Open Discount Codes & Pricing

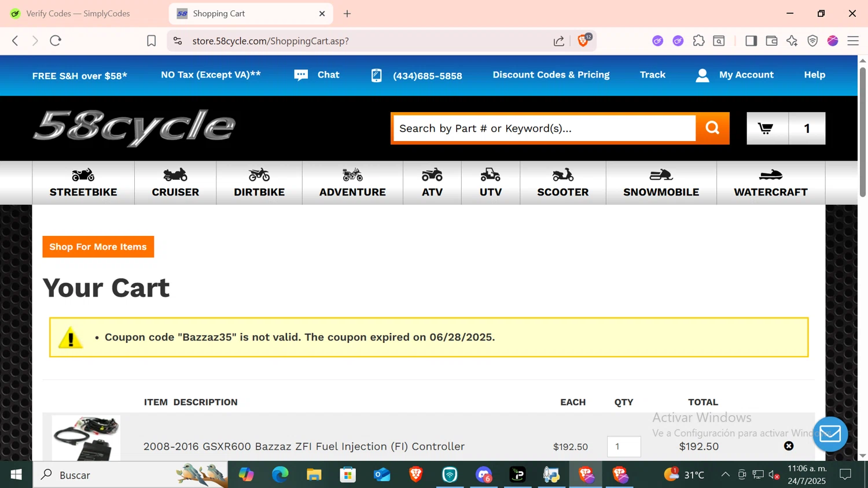pyautogui.click(x=551, y=75)
